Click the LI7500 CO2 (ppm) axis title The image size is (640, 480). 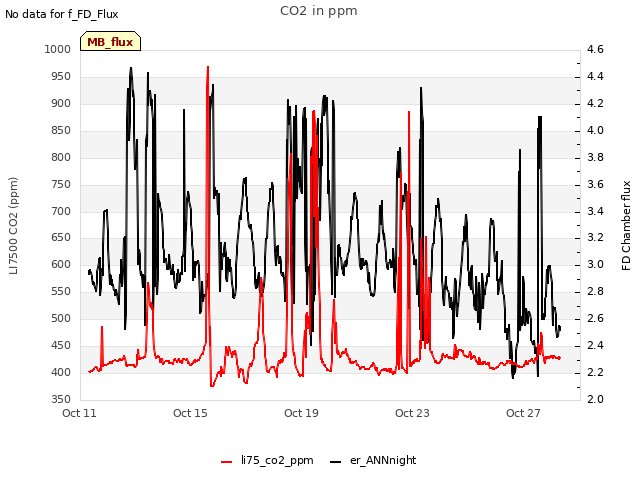point(13,226)
